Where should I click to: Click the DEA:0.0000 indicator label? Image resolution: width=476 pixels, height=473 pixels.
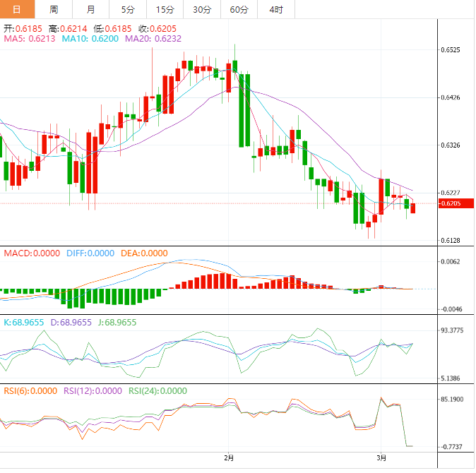(144, 253)
